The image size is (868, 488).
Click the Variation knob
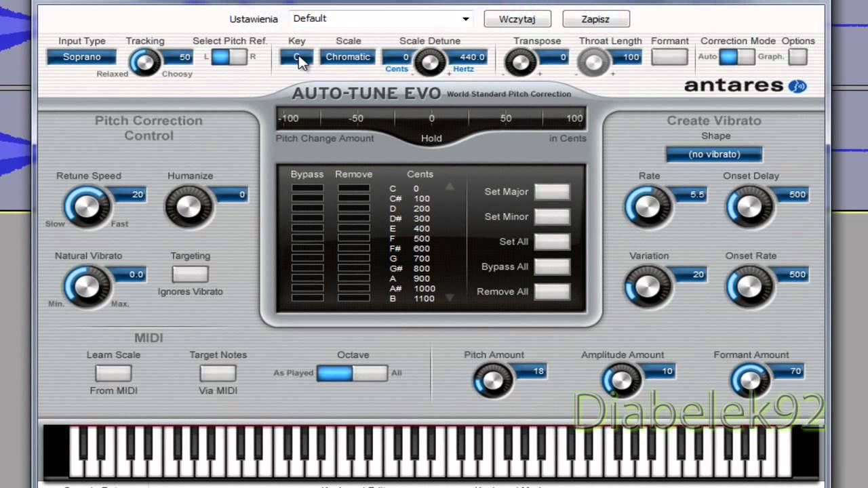click(x=648, y=286)
